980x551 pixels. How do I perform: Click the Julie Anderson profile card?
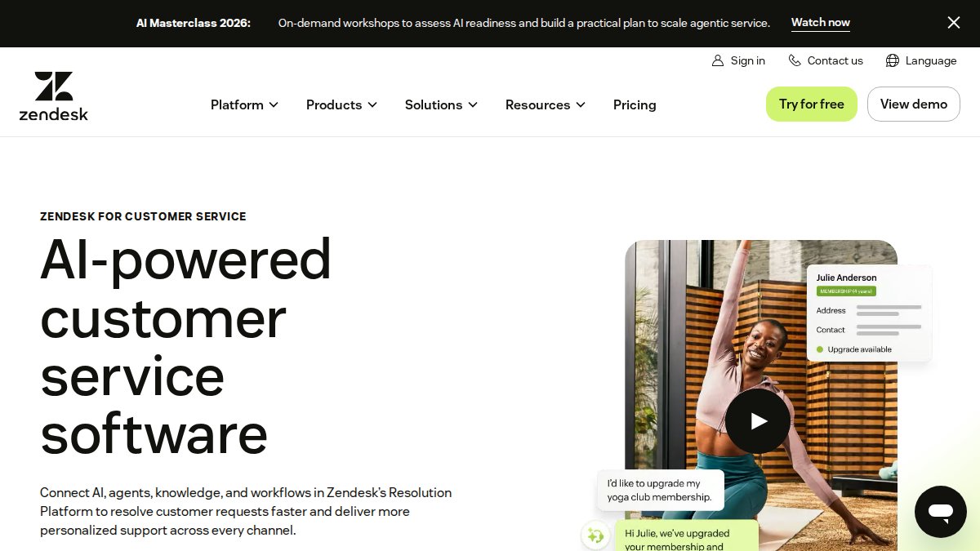tap(869, 313)
